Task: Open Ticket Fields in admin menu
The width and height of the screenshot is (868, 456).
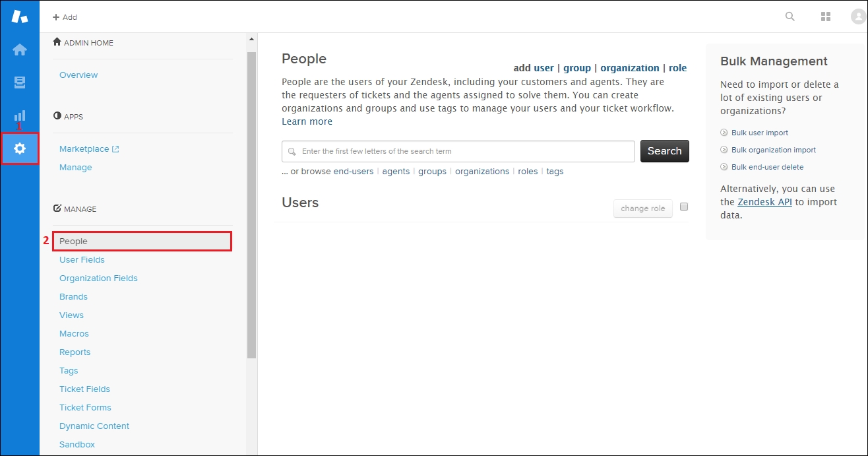Action: (x=84, y=389)
